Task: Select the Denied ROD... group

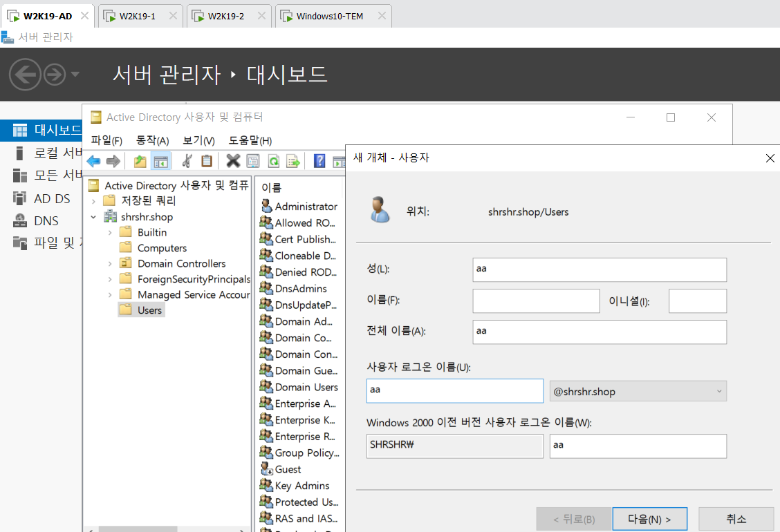Action: click(299, 272)
